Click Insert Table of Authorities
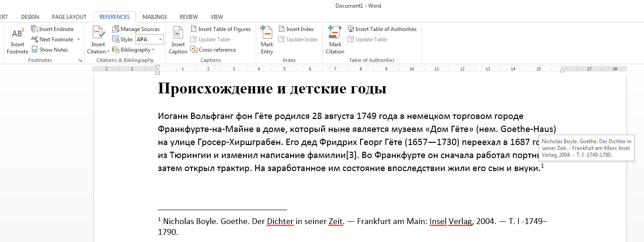The height and width of the screenshot is (242, 644). point(382,29)
